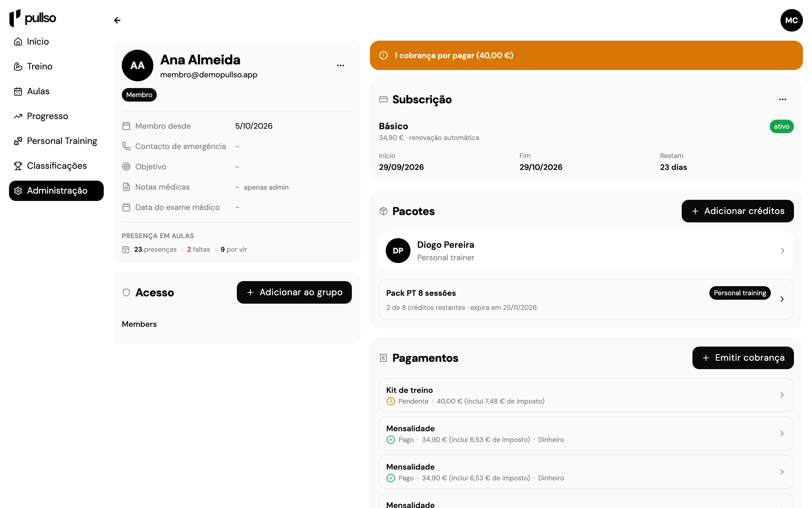Click the Administração gear icon
Image resolution: width=812 pixels, height=508 pixels.
click(x=18, y=191)
